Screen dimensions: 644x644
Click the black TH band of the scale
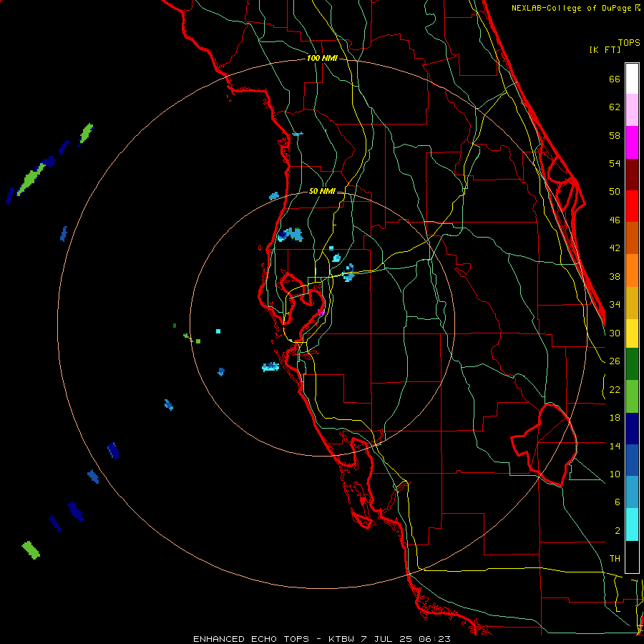click(x=632, y=557)
